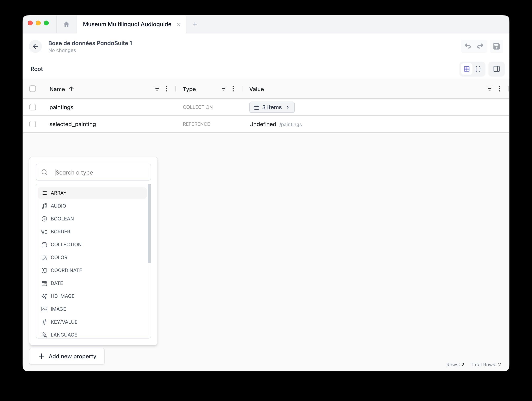Switch to the Museum Multilingual Audioguide tab
The height and width of the screenshot is (401, 532).
(x=127, y=24)
